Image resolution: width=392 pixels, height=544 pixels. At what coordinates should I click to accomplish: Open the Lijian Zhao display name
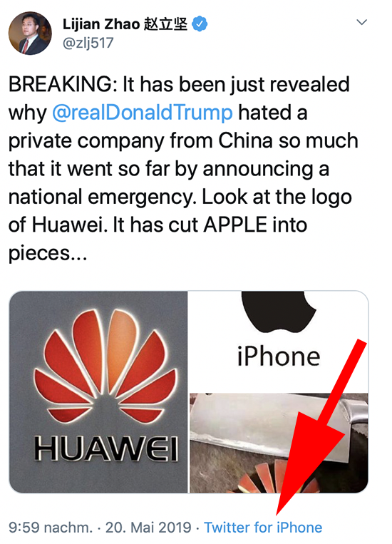click(x=101, y=24)
